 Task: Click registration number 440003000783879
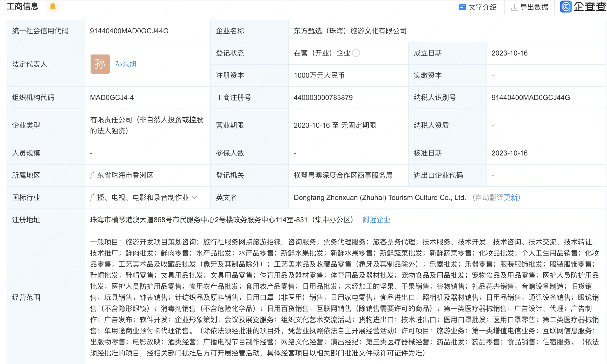[x=323, y=98]
